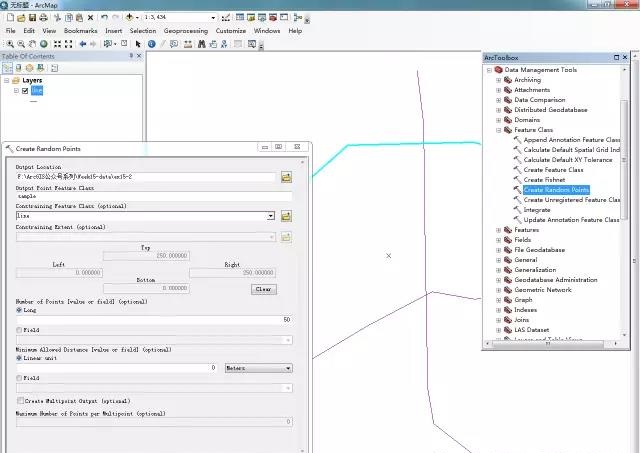Click the Clear extent button
This screenshot has width=640, height=453.
coord(264,289)
